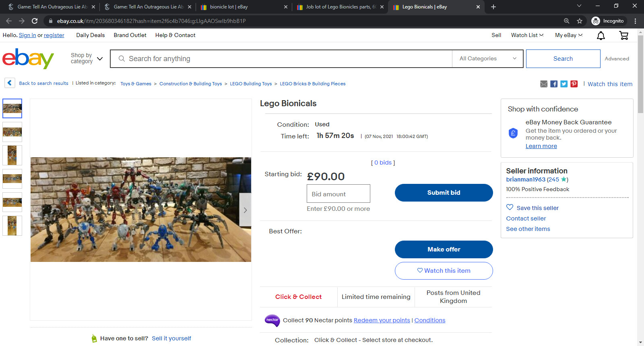644x346 pixels.
Task: Open Construction & Building Toys breadcrumb
Action: point(191,84)
